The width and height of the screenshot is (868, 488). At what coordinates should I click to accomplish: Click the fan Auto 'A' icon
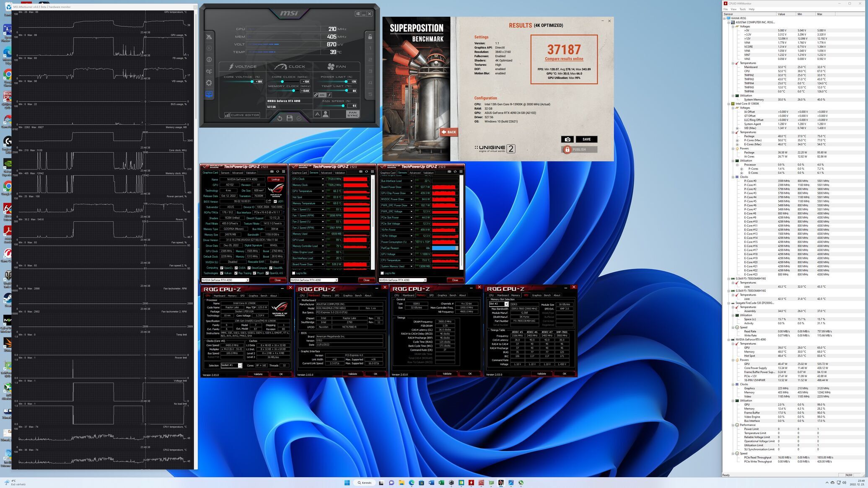[317, 114]
